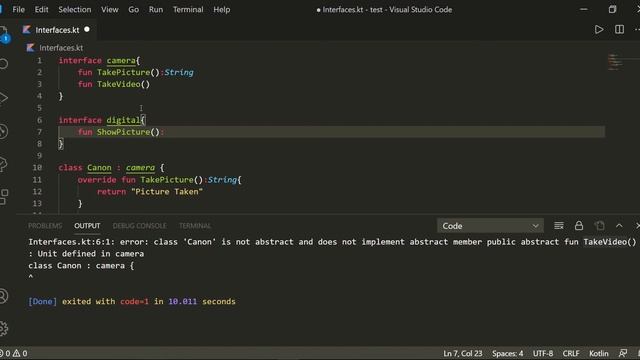The image size is (640, 360).
Task: Change file encoding UTF-8
Action: pos(543,353)
